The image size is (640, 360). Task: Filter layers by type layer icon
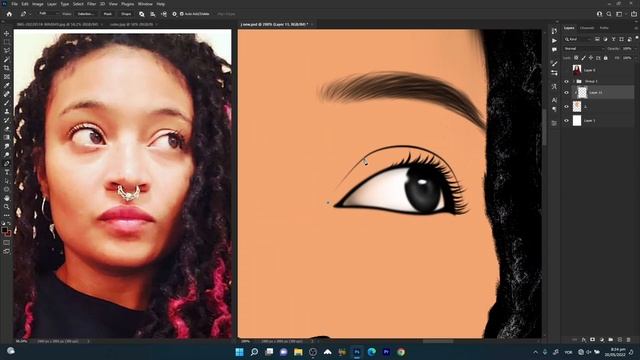click(613, 39)
